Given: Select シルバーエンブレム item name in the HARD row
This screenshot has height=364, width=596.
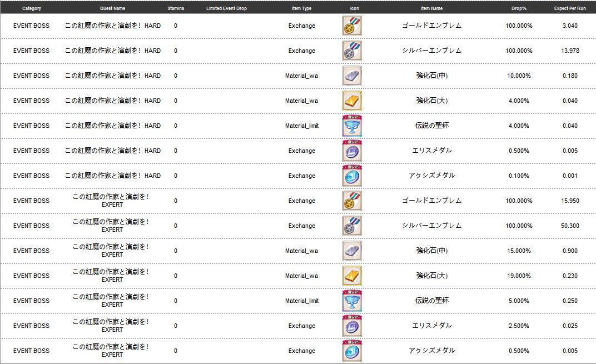Looking at the screenshot, I should point(432,51).
